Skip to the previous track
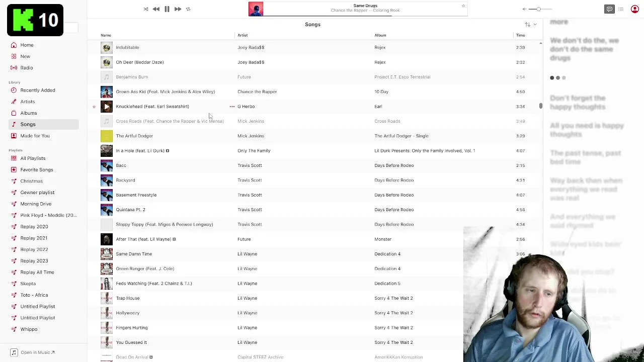 pos(156,9)
